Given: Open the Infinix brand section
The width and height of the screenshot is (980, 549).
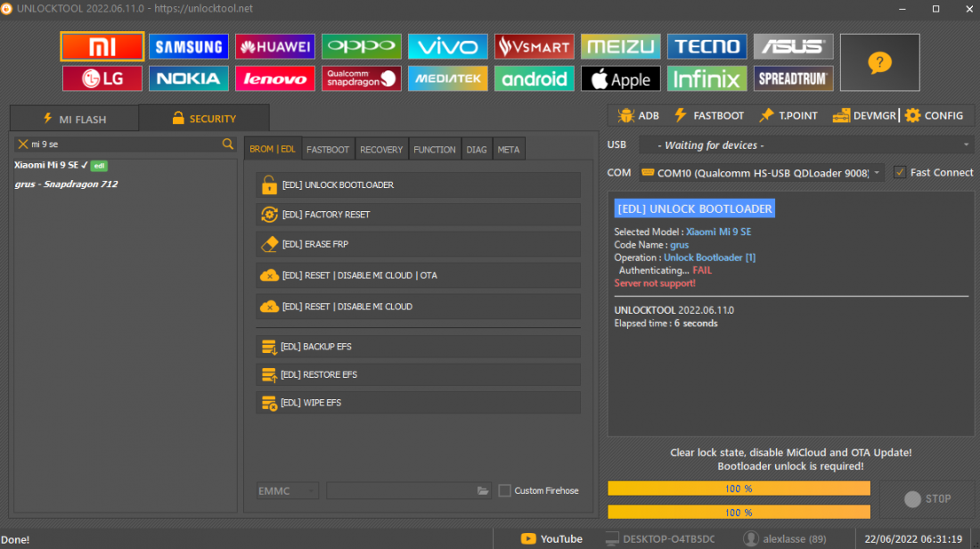Looking at the screenshot, I should point(706,78).
